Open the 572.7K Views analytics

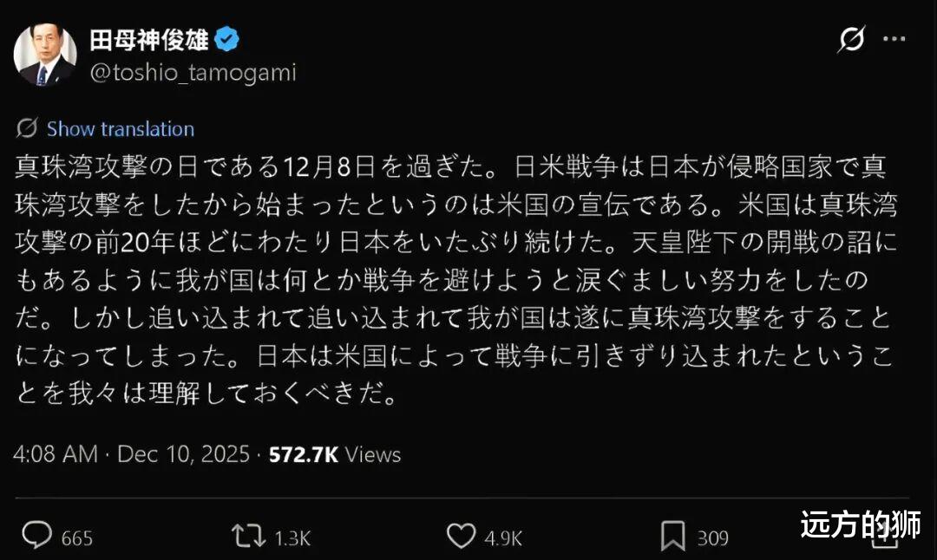point(334,454)
